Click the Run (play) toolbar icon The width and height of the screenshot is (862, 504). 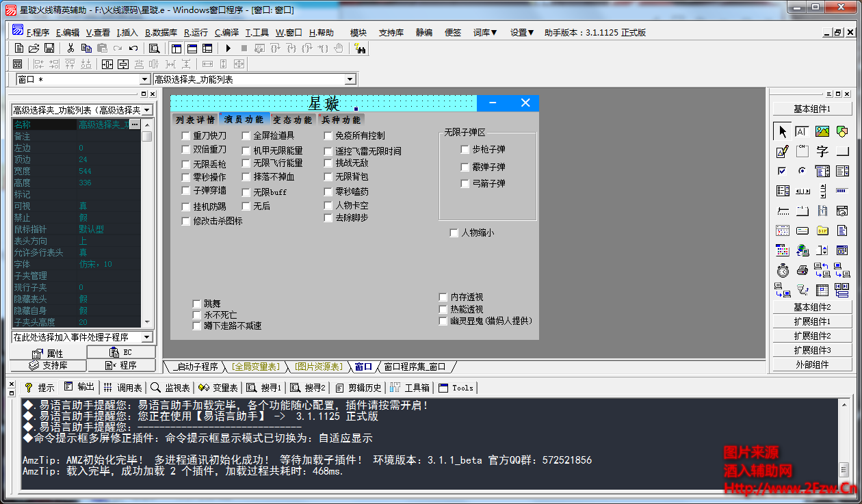coord(227,49)
